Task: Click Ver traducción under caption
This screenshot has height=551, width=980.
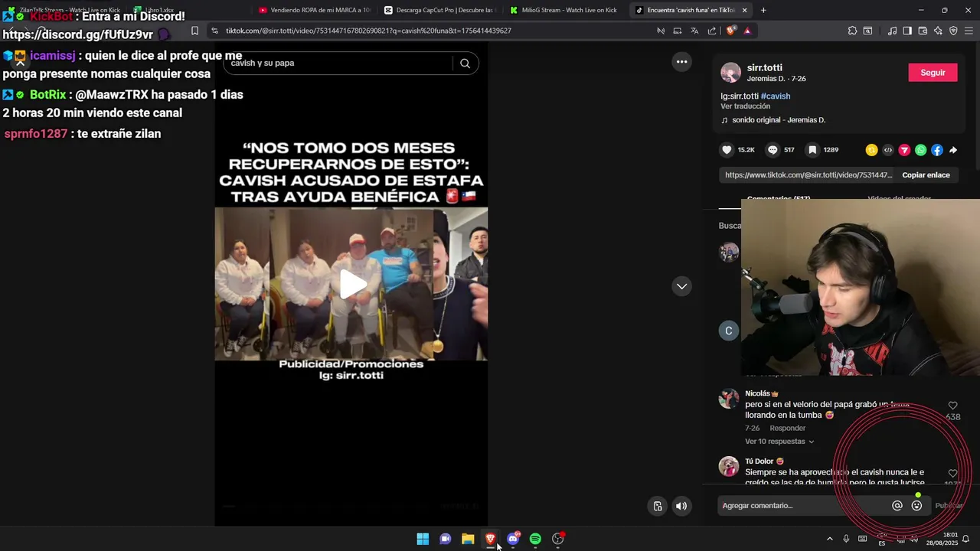Action: (x=745, y=106)
